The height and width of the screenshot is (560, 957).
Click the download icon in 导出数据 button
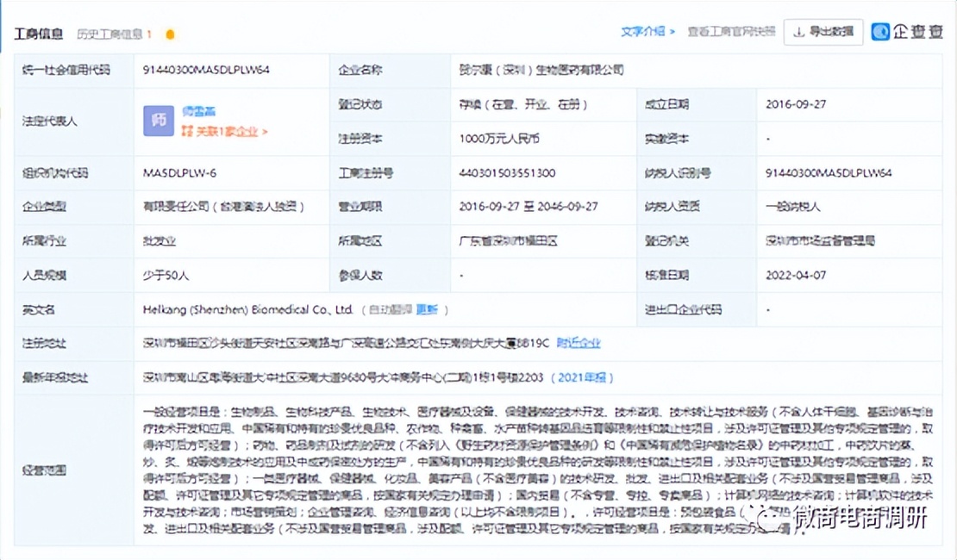798,31
